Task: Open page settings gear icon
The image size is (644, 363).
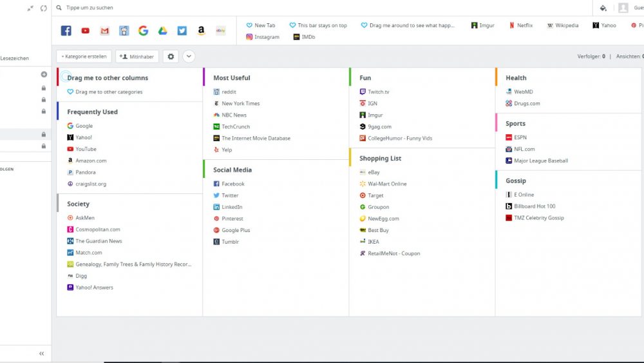Action: point(171,57)
